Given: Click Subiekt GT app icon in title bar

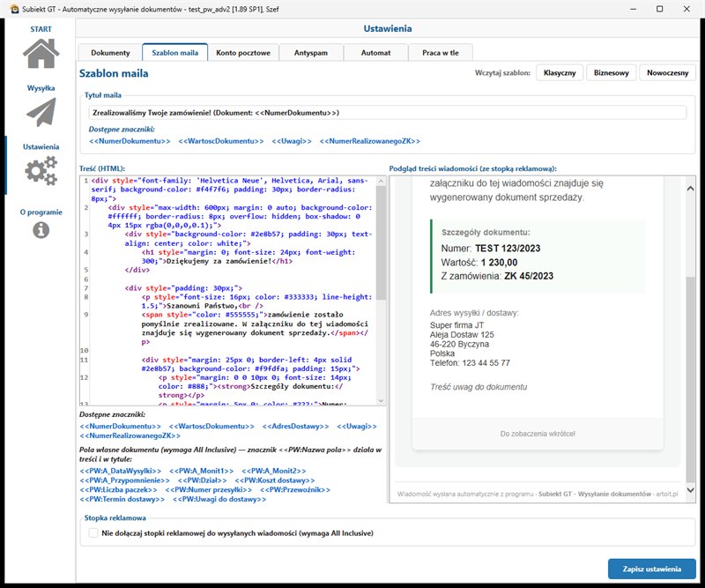Looking at the screenshot, I should click(x=14, y=9).
